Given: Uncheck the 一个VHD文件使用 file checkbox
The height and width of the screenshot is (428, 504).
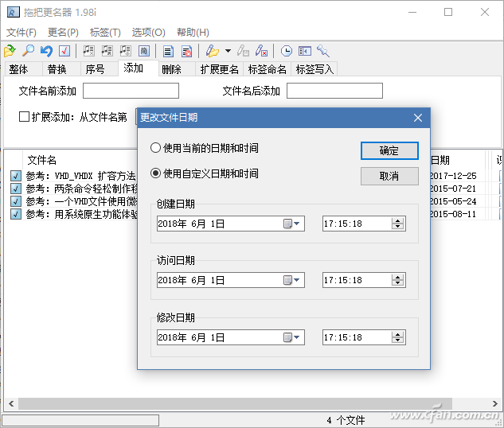Looking at the screenshot, I should point(16,201).
